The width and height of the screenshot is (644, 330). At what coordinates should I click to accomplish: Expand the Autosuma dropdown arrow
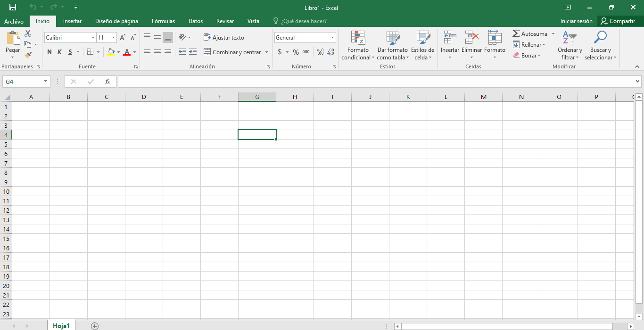pos(553,34)
